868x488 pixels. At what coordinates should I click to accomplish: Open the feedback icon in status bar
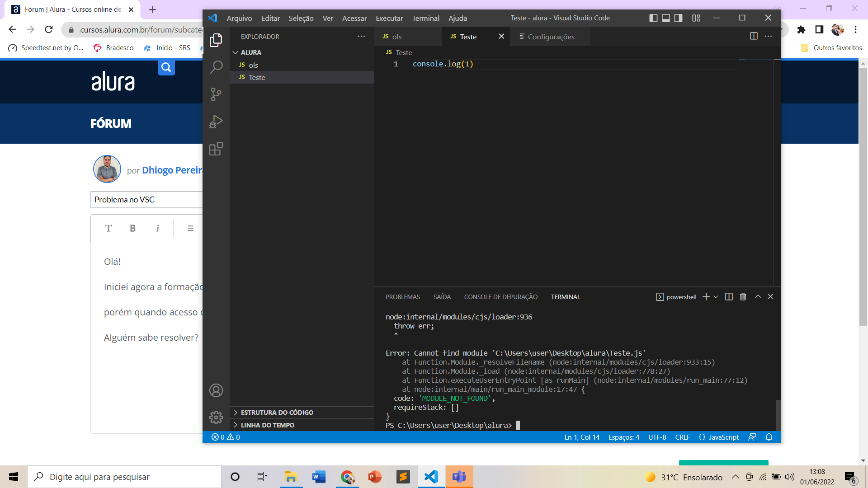(x=752, y=437)
